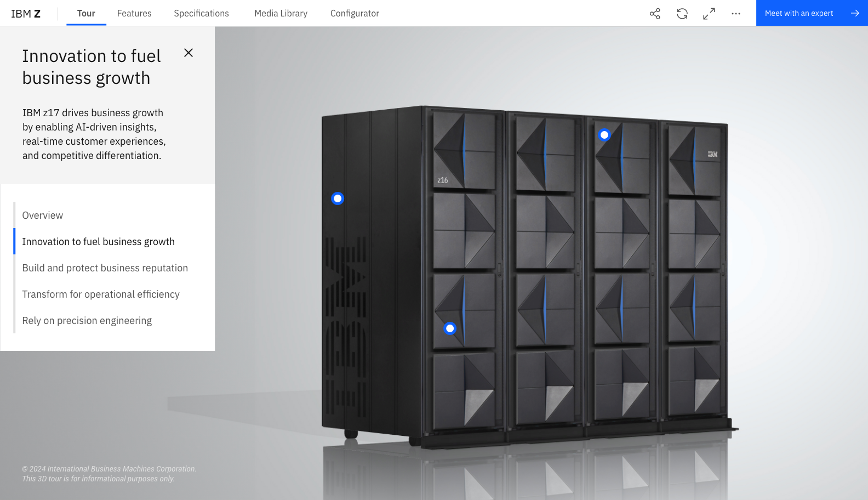Open the three-dot more options menu
The image size is (868, 500).
click(736, 14)
